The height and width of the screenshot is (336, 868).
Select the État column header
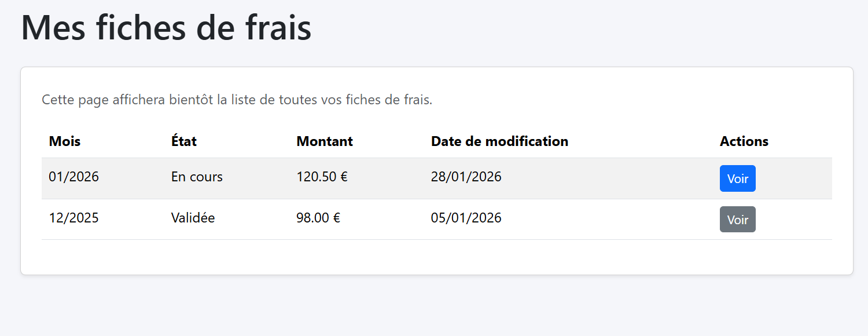(x=183, y=141)
